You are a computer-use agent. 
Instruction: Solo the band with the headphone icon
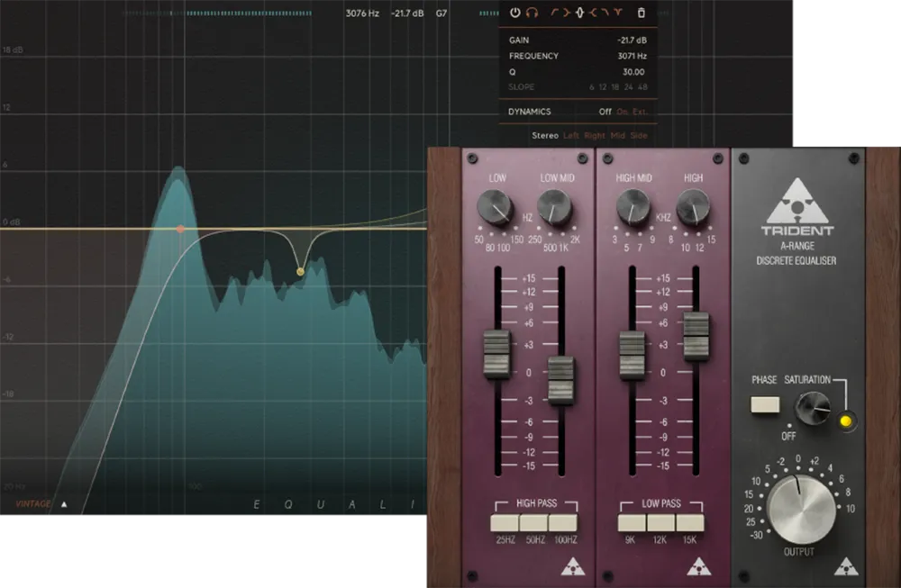[531, 13]
